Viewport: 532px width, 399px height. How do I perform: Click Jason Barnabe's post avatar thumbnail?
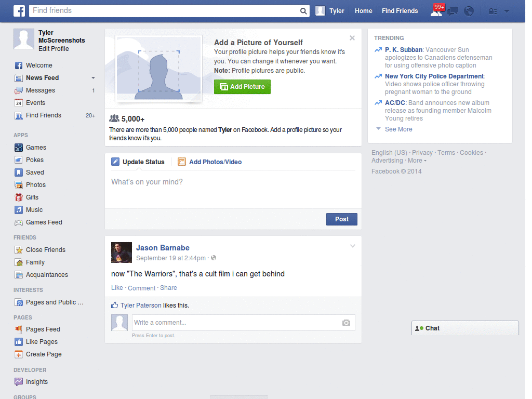point(122,252)
